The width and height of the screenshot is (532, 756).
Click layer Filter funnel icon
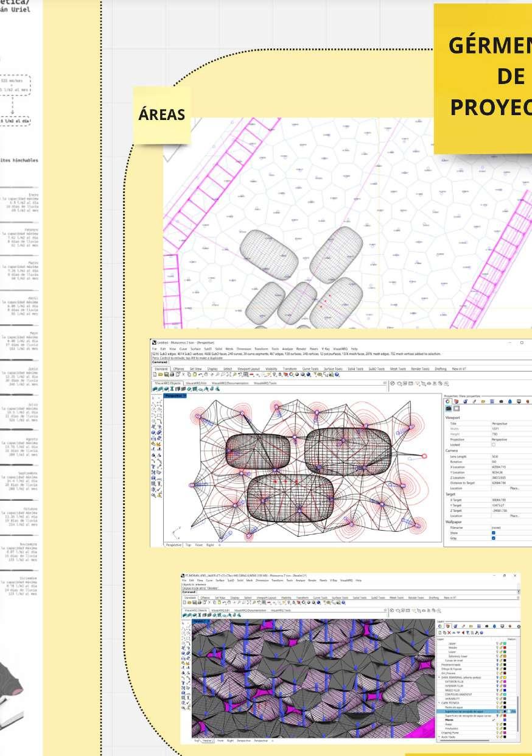pyautogui.click(x=467, y=632)
